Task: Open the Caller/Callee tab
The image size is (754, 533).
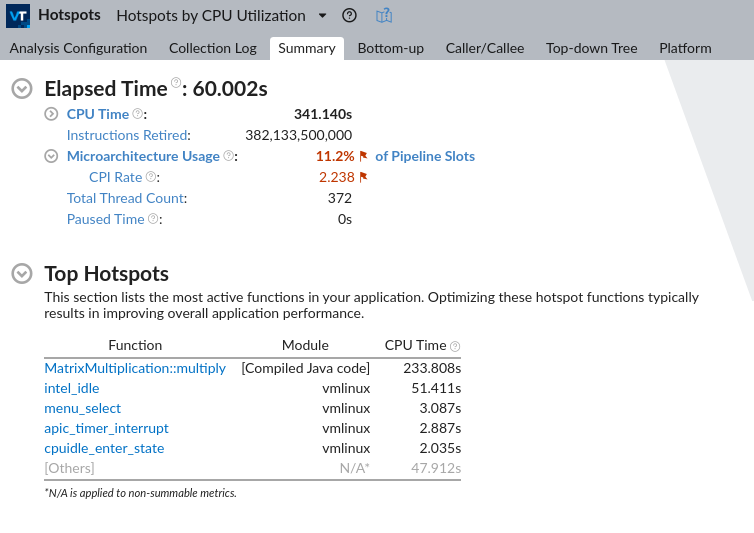Action: 484,48
